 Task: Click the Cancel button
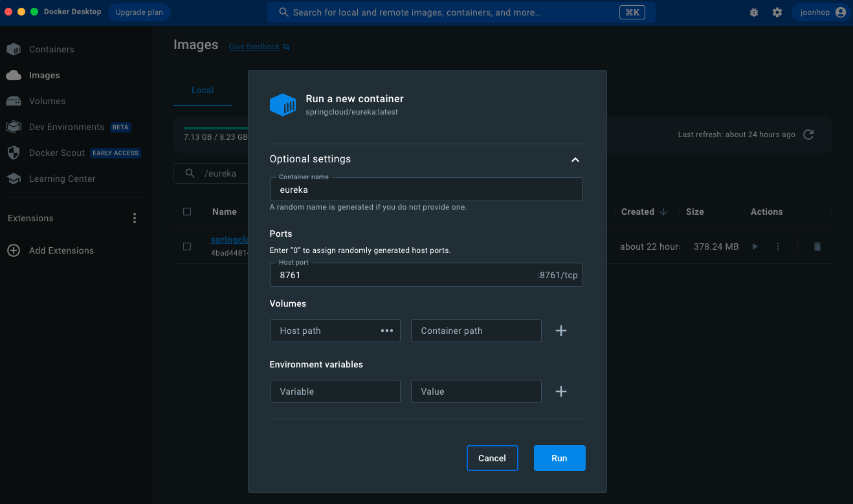[x=492, y=458]
